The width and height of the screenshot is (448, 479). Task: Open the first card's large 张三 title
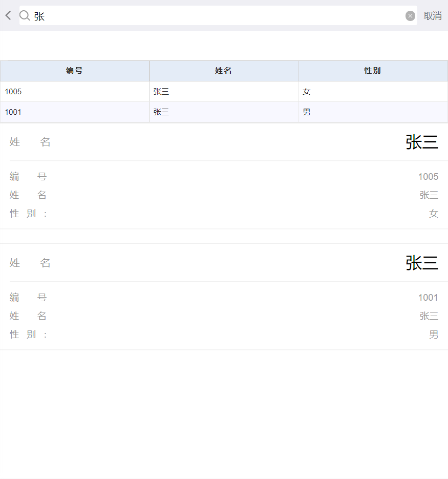(422, 142)
